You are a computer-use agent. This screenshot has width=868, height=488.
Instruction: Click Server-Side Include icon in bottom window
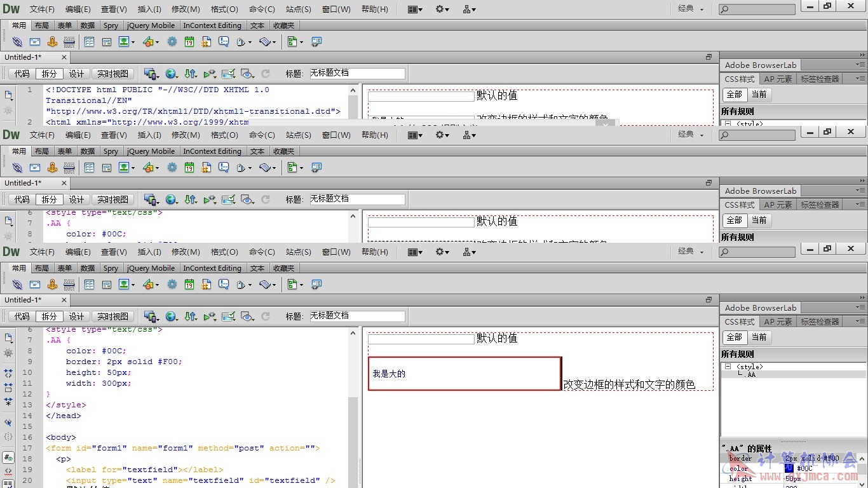pos(207,285)
